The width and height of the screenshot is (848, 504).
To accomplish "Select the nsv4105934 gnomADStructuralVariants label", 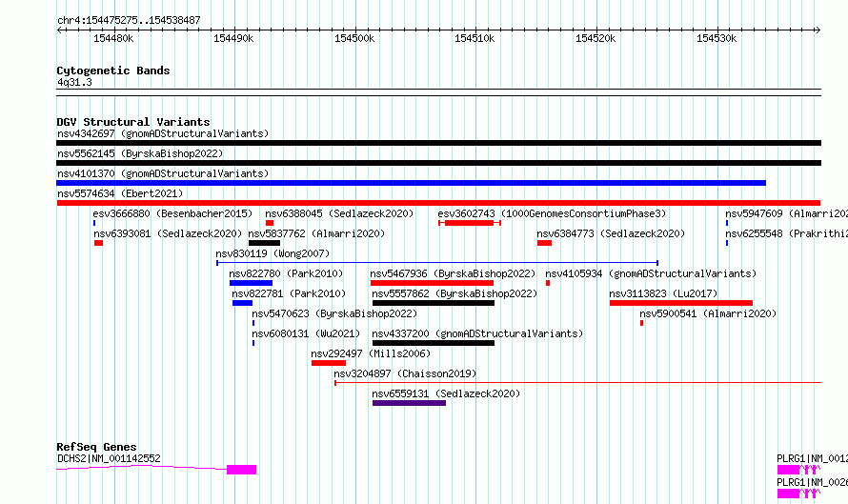I will [651, 273].
